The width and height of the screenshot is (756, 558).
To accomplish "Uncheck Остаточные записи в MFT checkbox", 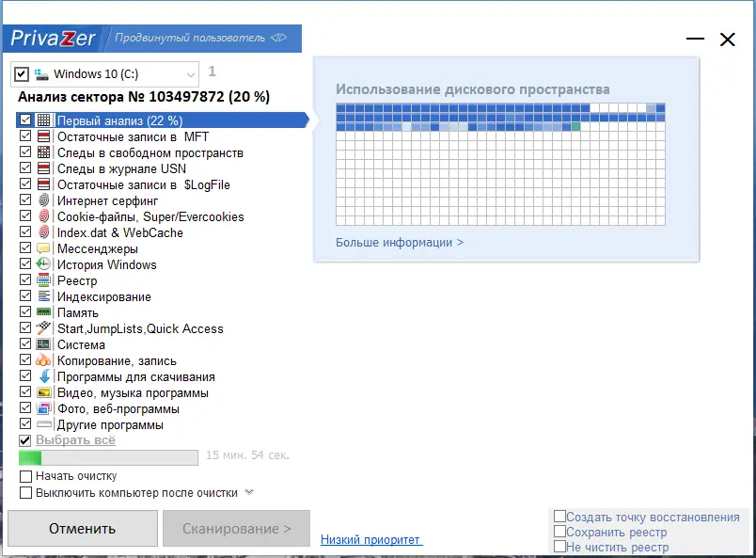I will (25, 136).
